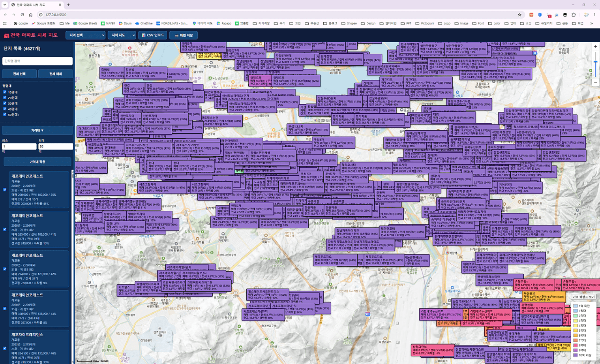View site information icon in address bar
The height and width of the screenshot is (364, 600).
coord(41,15)
